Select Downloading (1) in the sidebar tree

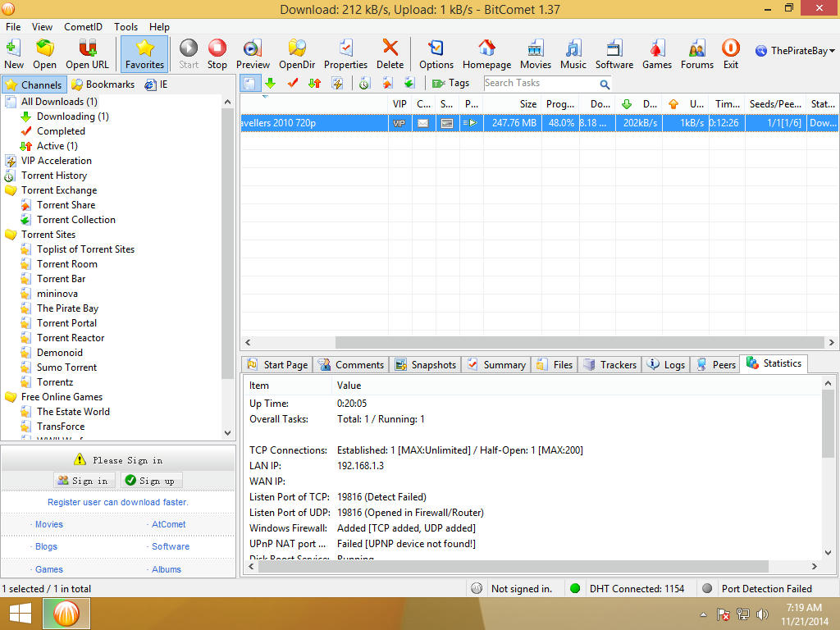(72, 116)
